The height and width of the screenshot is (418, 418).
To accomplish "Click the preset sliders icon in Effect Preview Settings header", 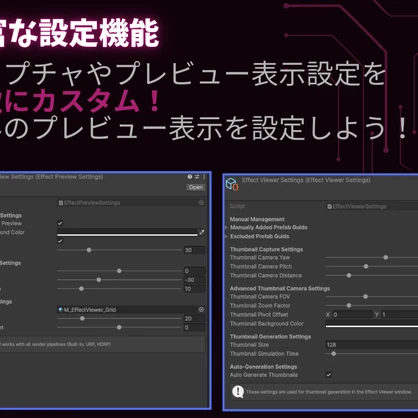I will click(197, 177).
